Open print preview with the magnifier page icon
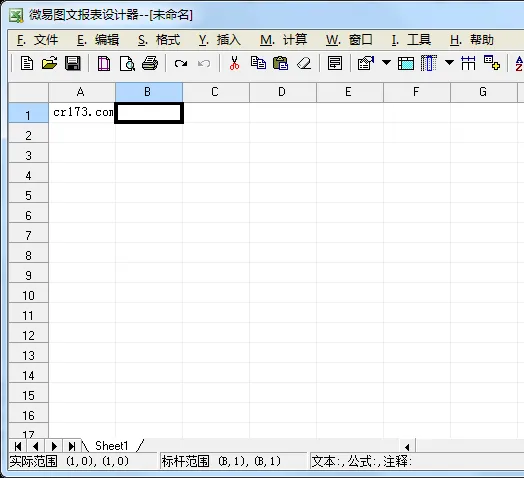Screen dimensions: 524x478 point(127,64)
